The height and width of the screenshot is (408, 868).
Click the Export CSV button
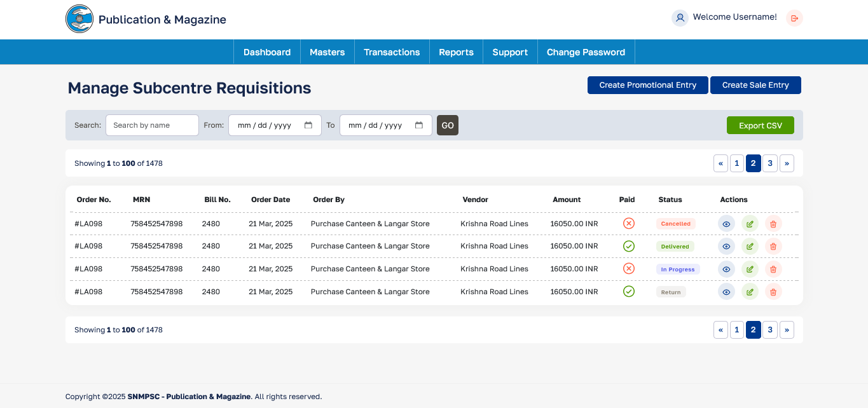[760, 126]
